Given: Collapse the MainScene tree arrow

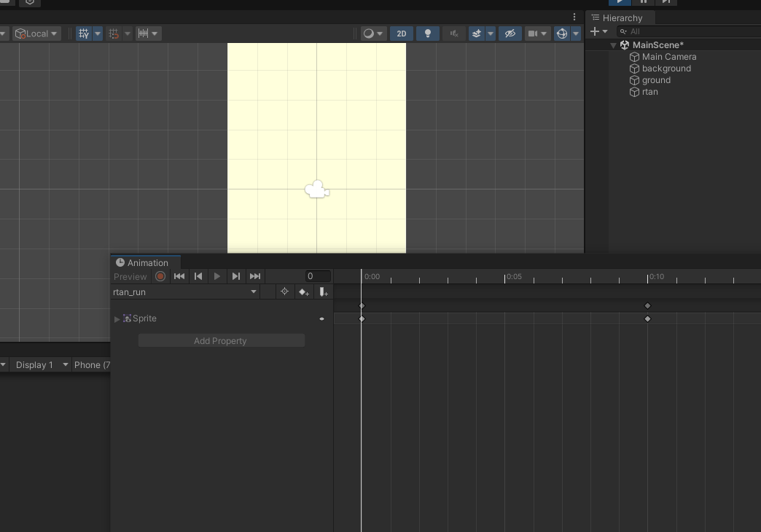Looking at the screenshot, I should click(x=614, y=45).
